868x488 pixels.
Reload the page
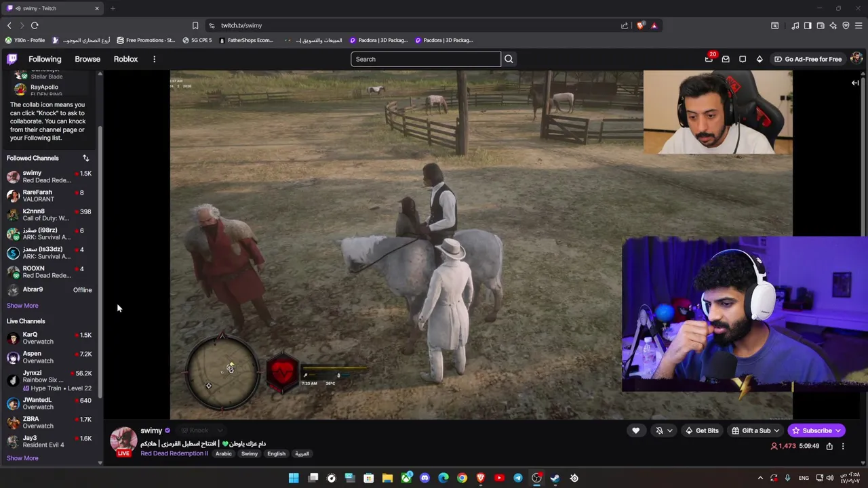pyautogui.click(x=35, y=26)
